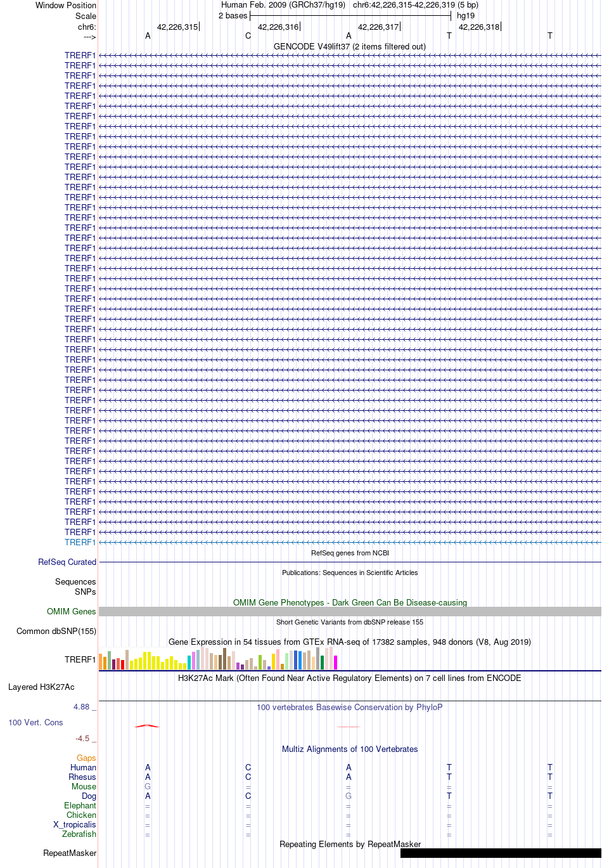The width and height of the screenshot is (602, 868).
Task: Open Repeating Elements by RepeatMasker title
Action: click(x=350, y=845)
